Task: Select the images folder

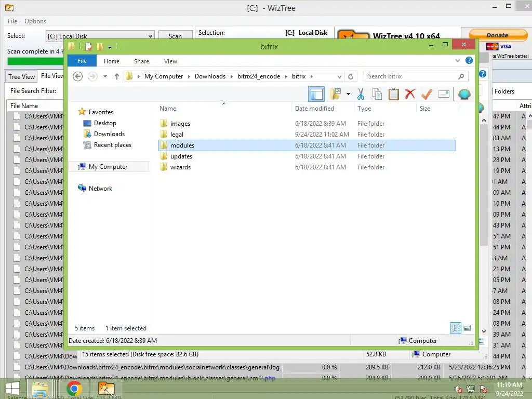Action: click(x=180, y=124)
